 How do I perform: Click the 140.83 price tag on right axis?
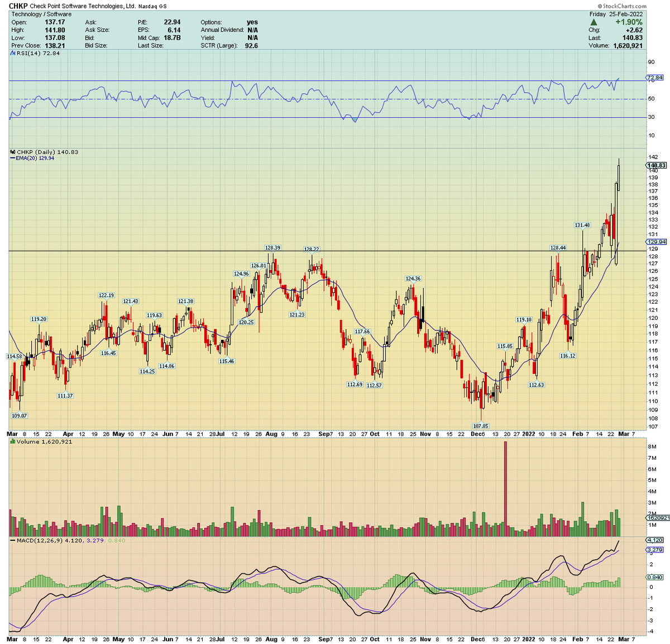[656, 165]
